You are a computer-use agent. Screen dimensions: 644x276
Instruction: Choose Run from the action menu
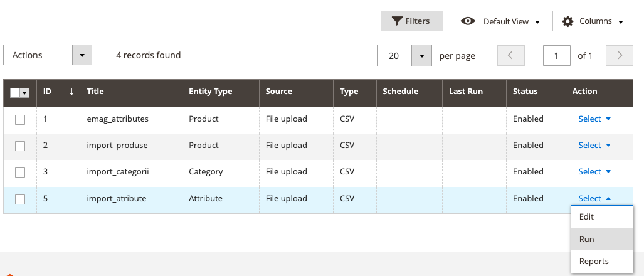pos(602,239)
